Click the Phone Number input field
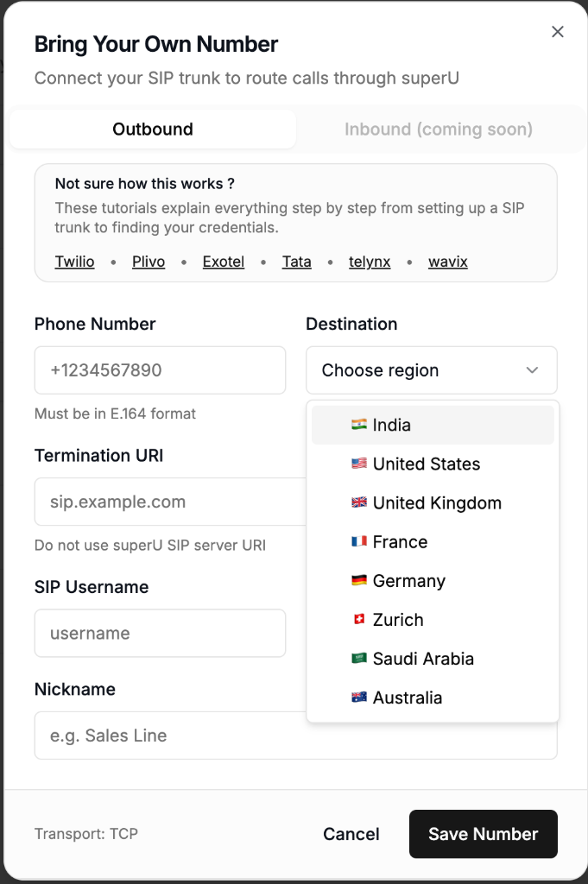Viewport: 588px width, 884px height. pos(160,369)
